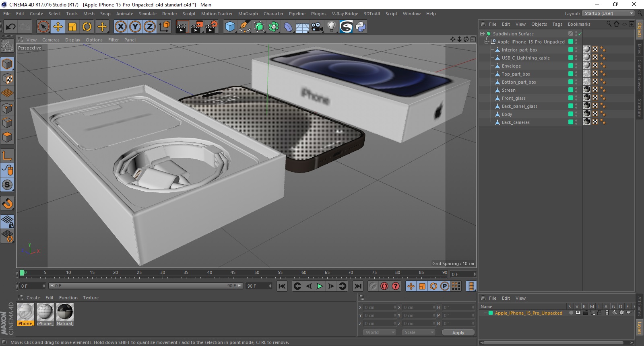
Task: Click the Python script icon
Action: [x=361, y=27]
